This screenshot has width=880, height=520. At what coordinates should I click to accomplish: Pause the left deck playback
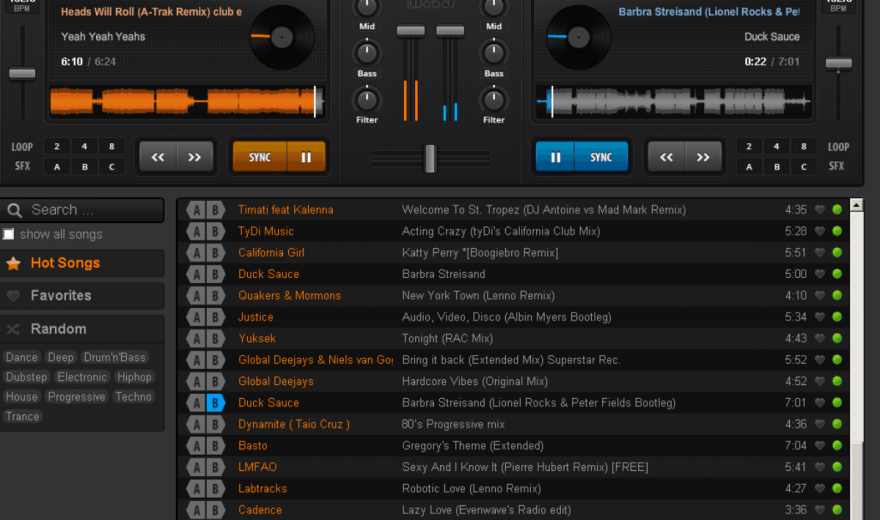coord(306,157)
